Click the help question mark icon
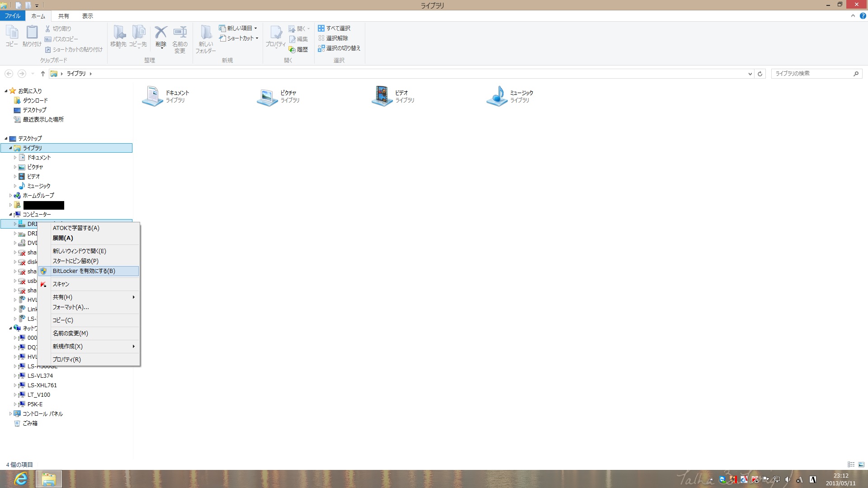Viewport: 868px width, 488px height. click(x=863, y=16)
